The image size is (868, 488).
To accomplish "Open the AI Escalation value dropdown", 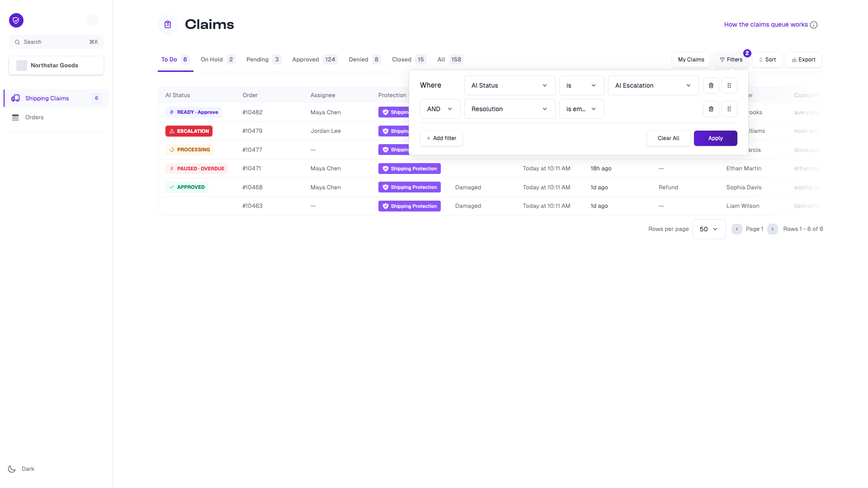I will 653,85.
